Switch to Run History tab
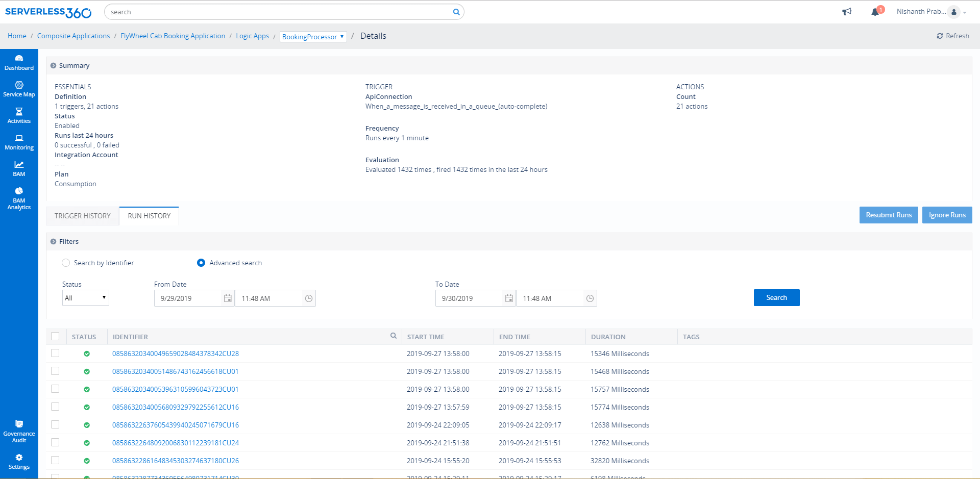Image resolution: width=980 pixels, height=479 pixels. [149, 216]
